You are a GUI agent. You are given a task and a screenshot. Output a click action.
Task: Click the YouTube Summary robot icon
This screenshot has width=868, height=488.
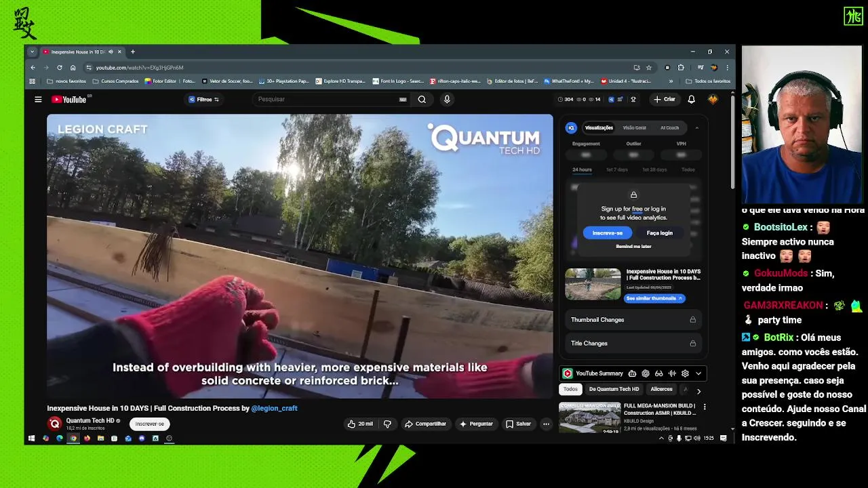(x=632, y=373)
